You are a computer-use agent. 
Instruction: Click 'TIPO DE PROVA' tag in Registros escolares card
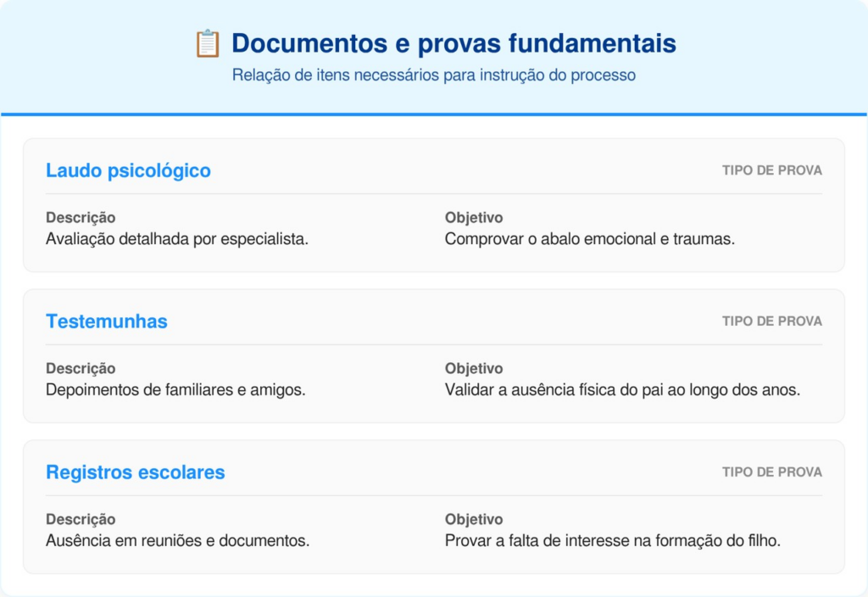click(x=771, y=472)
